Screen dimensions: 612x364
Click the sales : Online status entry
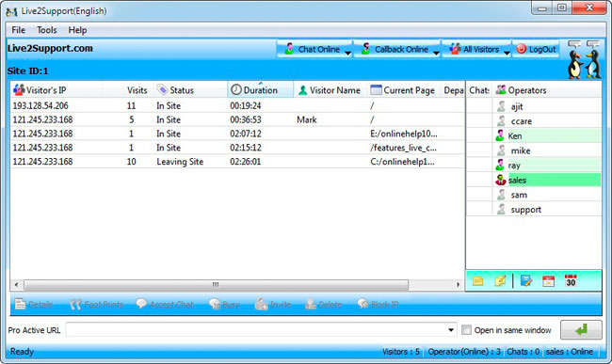point(569,352)
